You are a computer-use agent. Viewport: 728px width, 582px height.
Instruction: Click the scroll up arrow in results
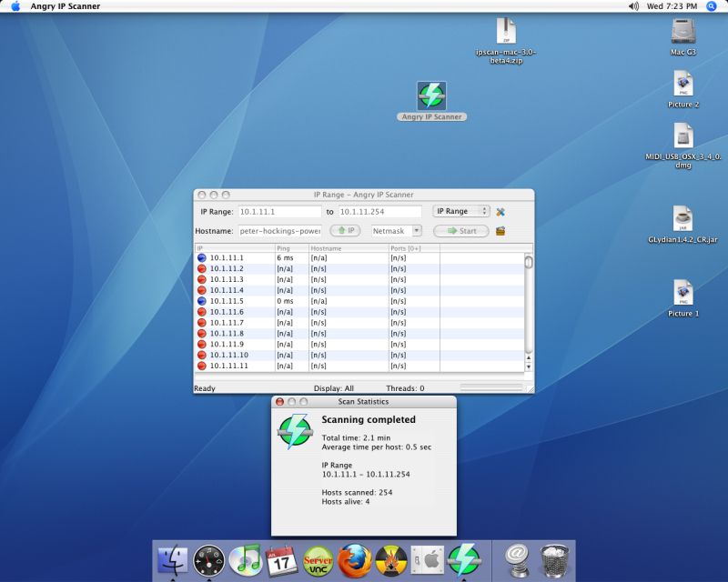click(x=529, y=357)
